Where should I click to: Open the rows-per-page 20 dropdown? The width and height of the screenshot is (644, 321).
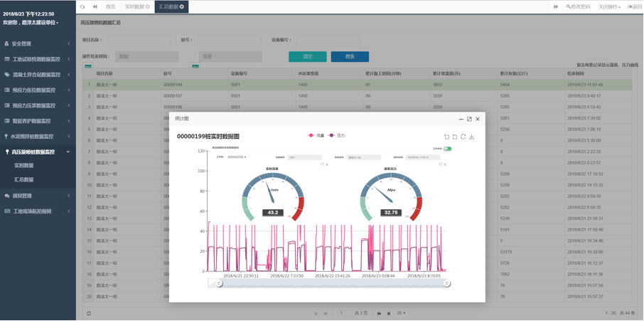point(402,313)
